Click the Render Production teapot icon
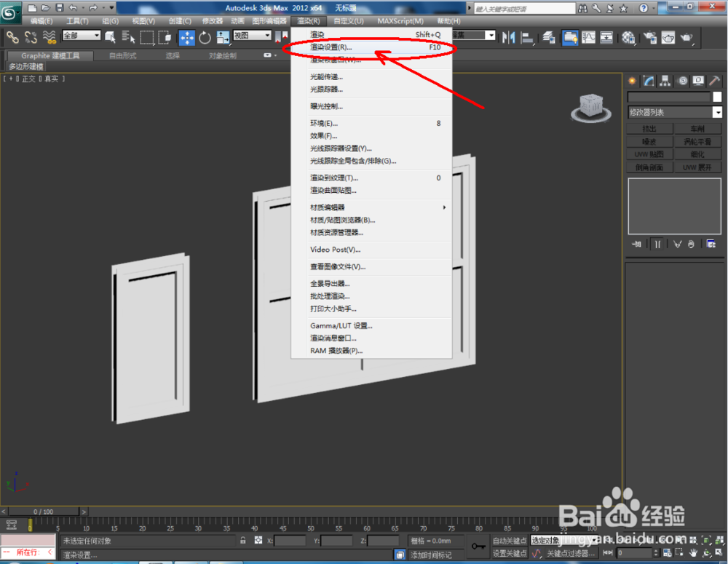This screenshot has height=564, width=728. tap(687, 38)
